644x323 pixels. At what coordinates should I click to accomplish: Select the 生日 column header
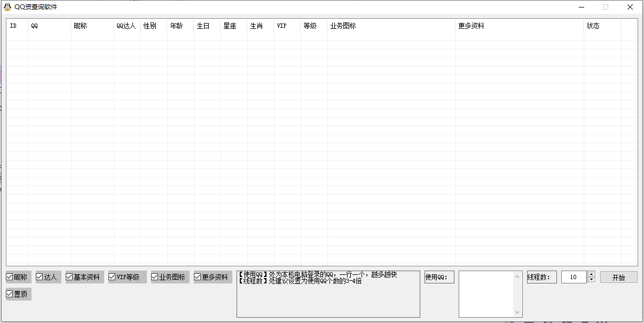pyautogui.click(x=207, y=26)
